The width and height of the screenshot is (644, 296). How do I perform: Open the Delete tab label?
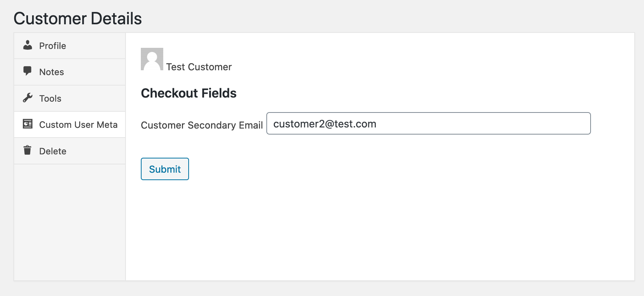53,151
